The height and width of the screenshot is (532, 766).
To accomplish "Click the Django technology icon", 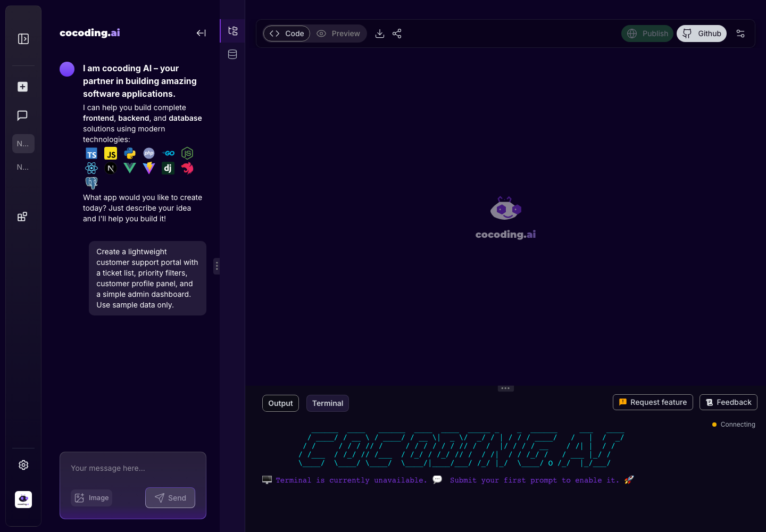I will click(x=168, y=168).
